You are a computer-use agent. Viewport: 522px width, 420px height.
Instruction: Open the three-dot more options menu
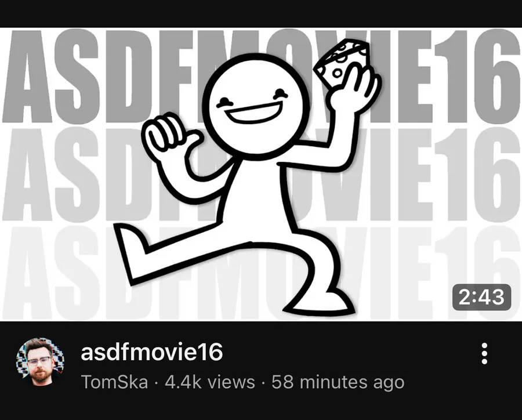coord(484,353)
